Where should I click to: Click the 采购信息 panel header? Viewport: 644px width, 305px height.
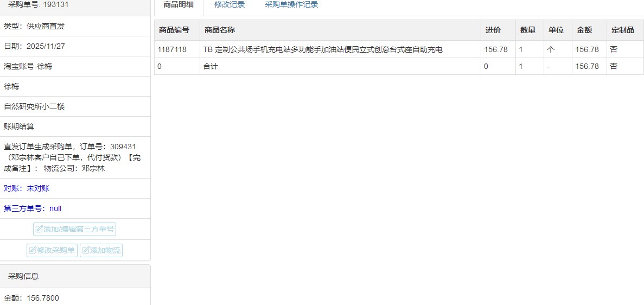23,276
